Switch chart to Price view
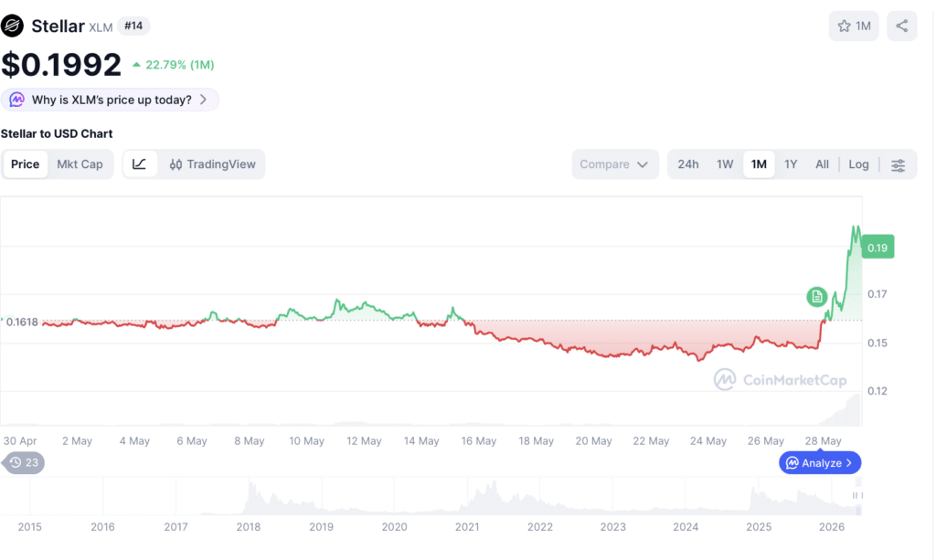The width and height of the screenshot is (936, 560). [x=25, y=164]
